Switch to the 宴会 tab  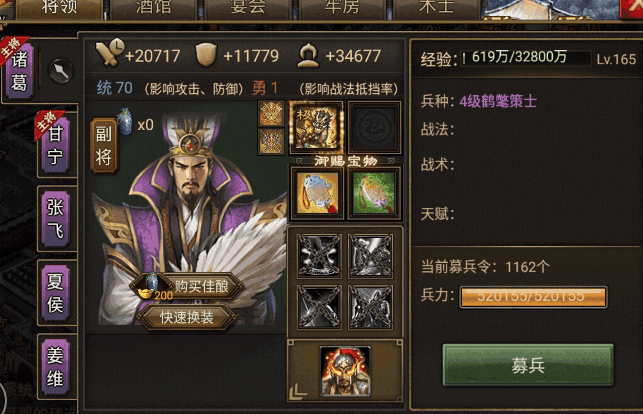click(248, 8)
